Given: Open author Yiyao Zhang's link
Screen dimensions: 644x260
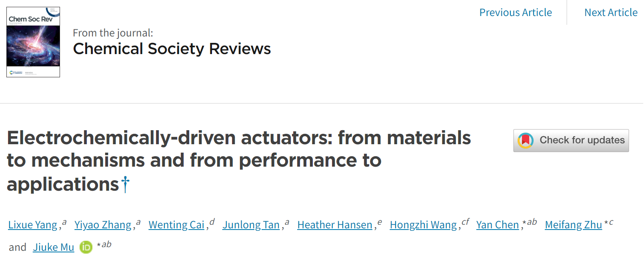Looking at the screenshot, I should 103,225.
